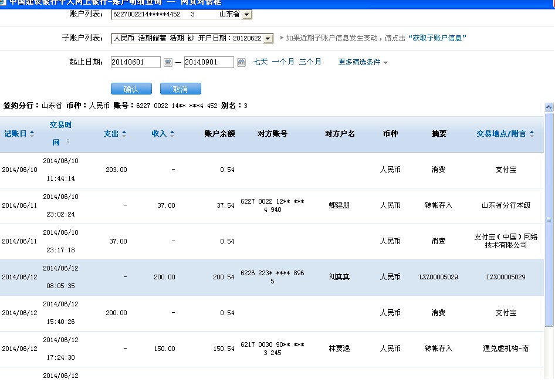555x392 pixels.
Task: Click the vertical scrollbar thumb
Action: click(549, 219)
